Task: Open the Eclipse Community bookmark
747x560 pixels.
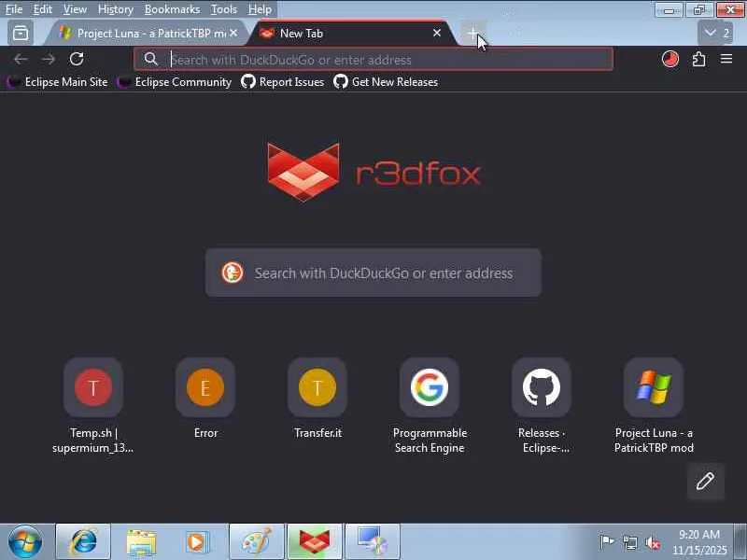Action: pyautogui.click(x=174, y=82)
